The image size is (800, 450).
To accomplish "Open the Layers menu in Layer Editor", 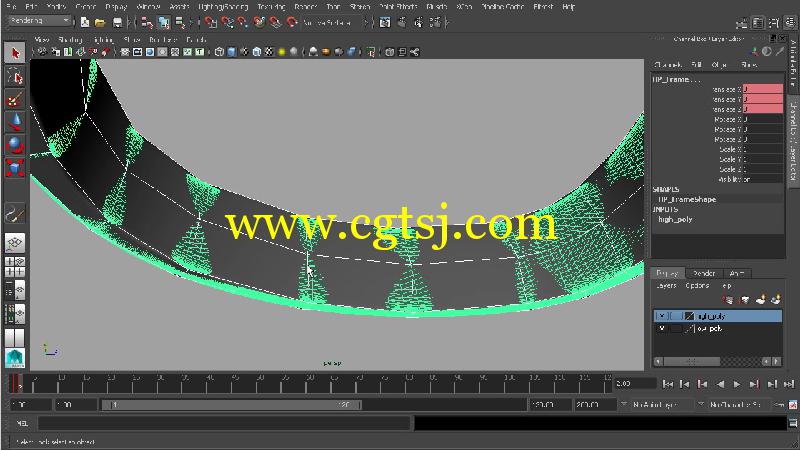I will 666,286.
